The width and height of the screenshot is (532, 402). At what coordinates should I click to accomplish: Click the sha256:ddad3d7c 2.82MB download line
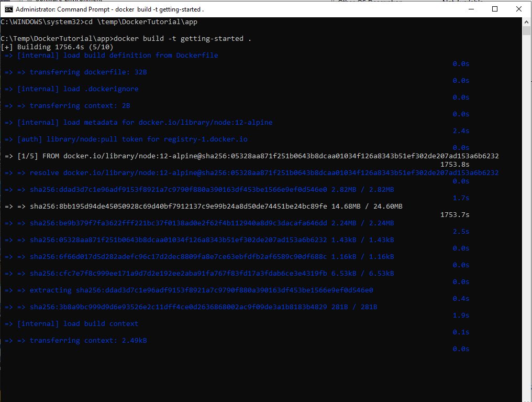click(199, 190)
